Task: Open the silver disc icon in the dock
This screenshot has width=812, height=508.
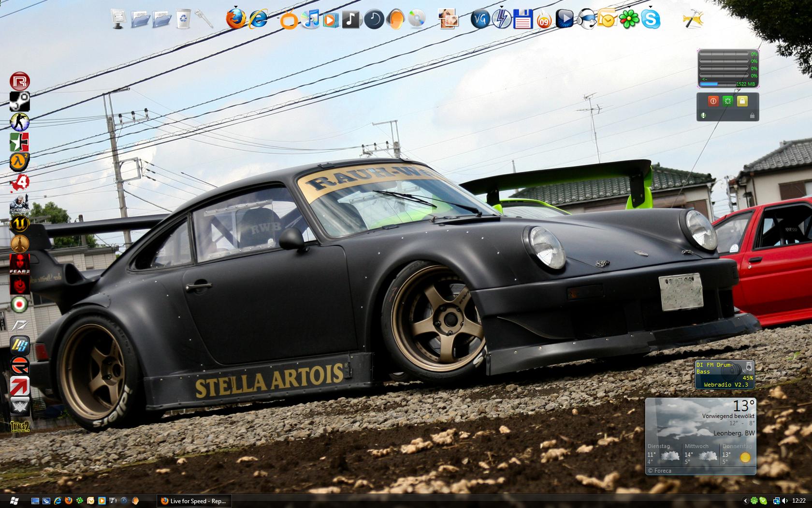Action: click(416, 19)
